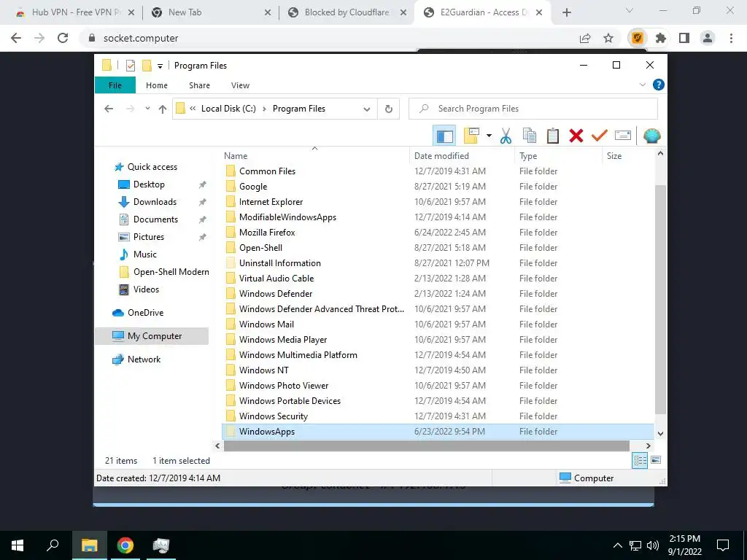Click the horizontal scrollbar right arrow
Image resolution: width=747 pixels, height=560 pixels.
click(x=648, y=446)
